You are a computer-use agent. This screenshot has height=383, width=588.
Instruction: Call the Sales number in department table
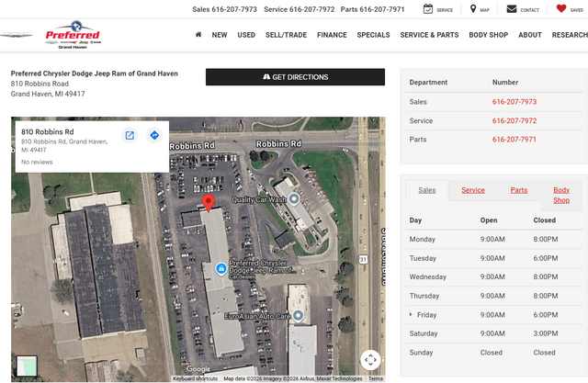pyautogui.click(x=514, y=102)
